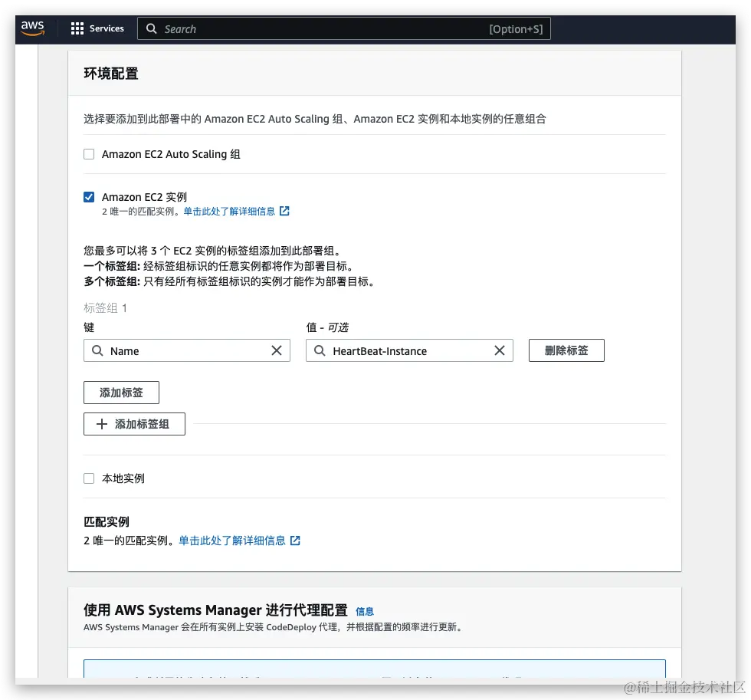751x700 pixels.
Task: Check the 本地实例 checkbox
Action: point(89,478)
